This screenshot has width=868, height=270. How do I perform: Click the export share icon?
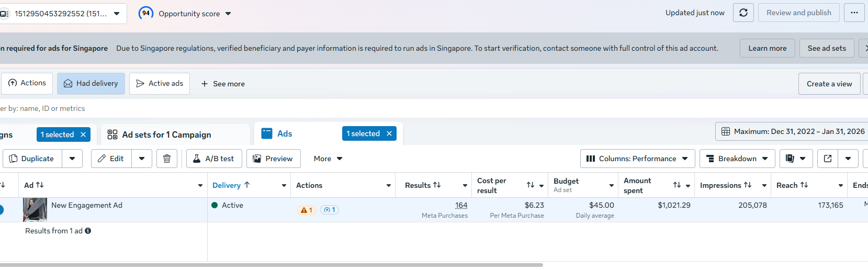coord(828,159)
